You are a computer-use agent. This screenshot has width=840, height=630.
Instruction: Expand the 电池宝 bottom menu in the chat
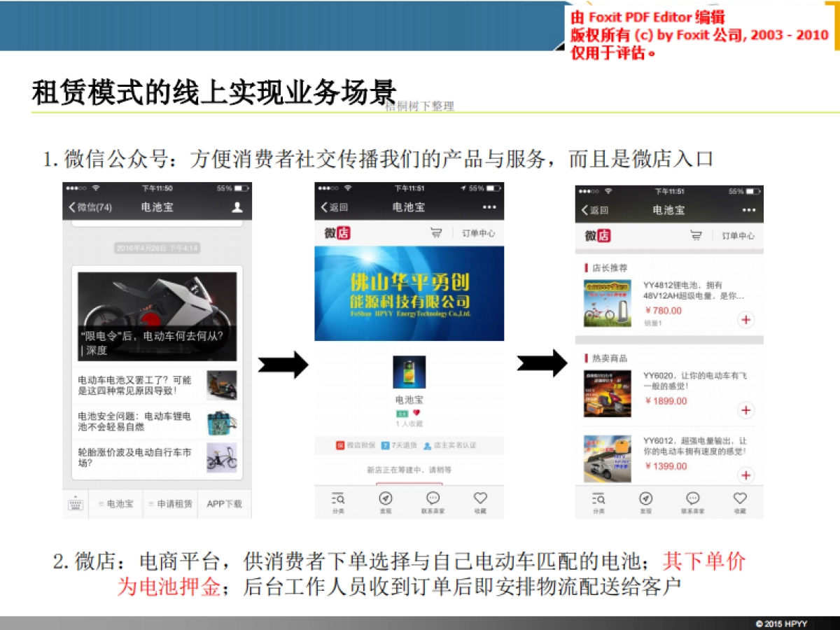click(x=116, y=503)
